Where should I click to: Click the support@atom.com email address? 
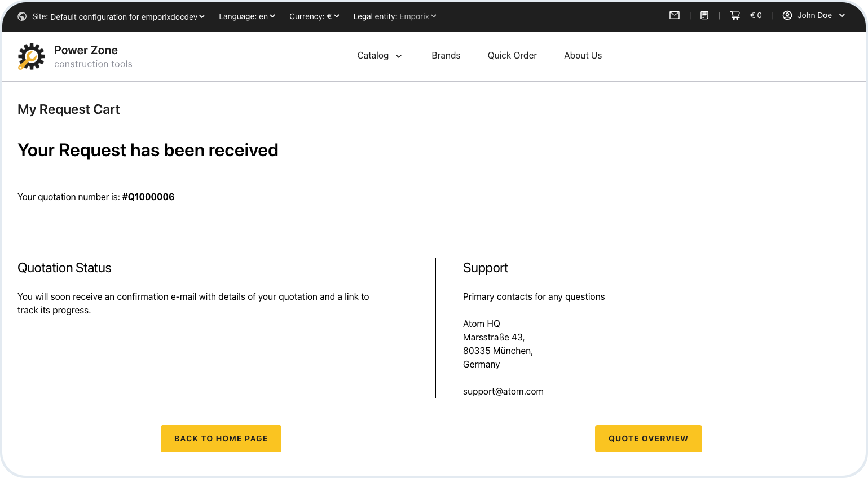pyautogui.click(x=503, y=391)
